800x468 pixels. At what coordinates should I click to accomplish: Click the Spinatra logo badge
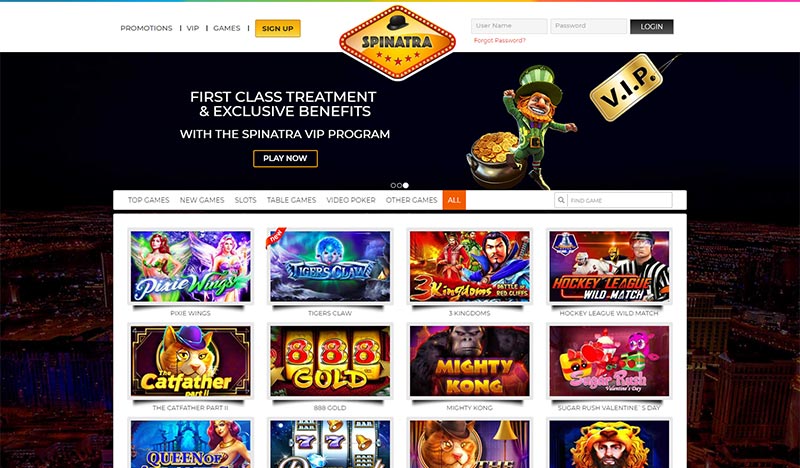397,43
